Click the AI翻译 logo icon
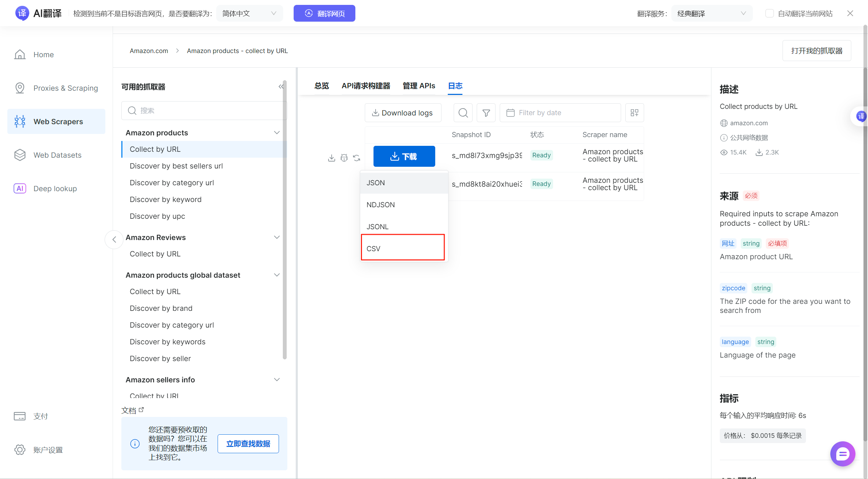Viewport: 868px width, 479px height. (x=22, y=13)
